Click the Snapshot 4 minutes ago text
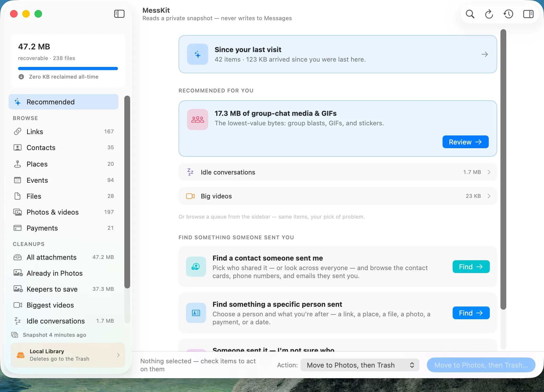Image resolution: width=544 pixels, height=392 pixels. pyautogui.click(x=54, y=335)
